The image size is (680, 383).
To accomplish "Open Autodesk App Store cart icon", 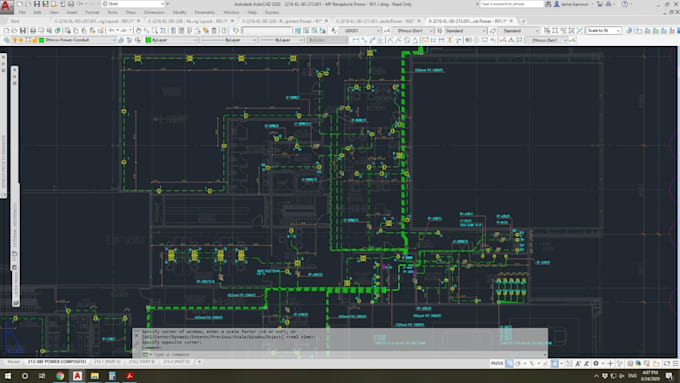I will coord(600,4).
